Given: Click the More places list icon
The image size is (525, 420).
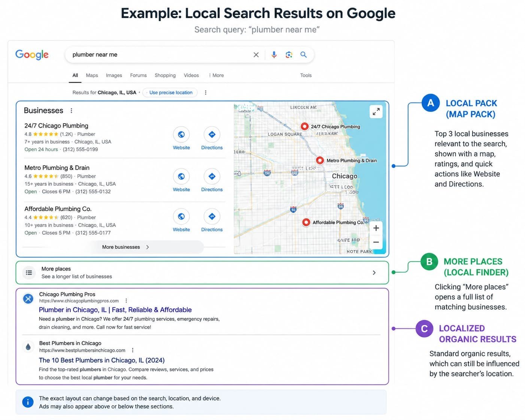Looking at the screenshot, I should (x=29, y=273).
